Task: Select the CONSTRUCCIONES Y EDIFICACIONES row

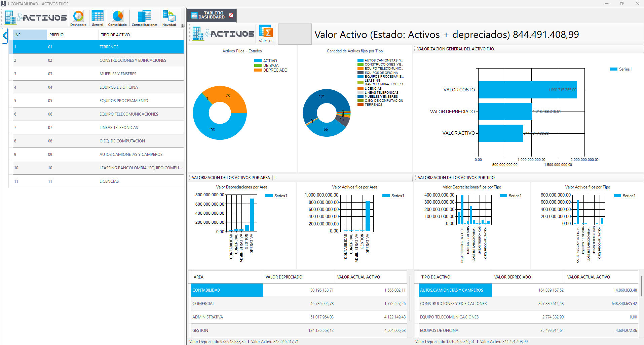Action: [132, 60]
